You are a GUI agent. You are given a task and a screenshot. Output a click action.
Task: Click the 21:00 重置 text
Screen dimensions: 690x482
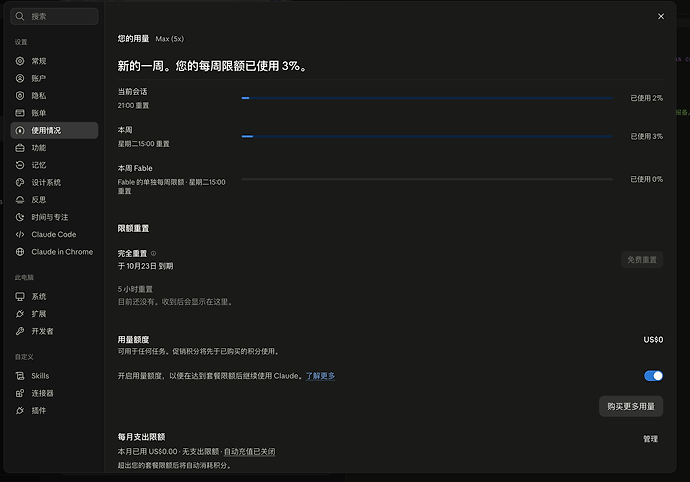click(x=133, y=106)
